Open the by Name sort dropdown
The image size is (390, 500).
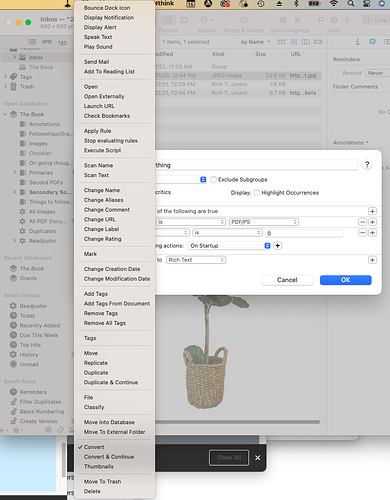coord(255,42)
